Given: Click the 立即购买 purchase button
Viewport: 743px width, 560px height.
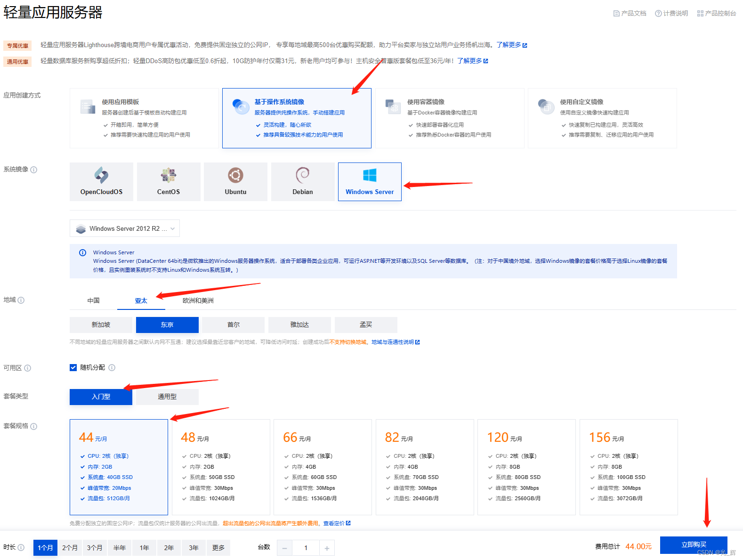Looking at the screenshot, I should tap(694, 545).
